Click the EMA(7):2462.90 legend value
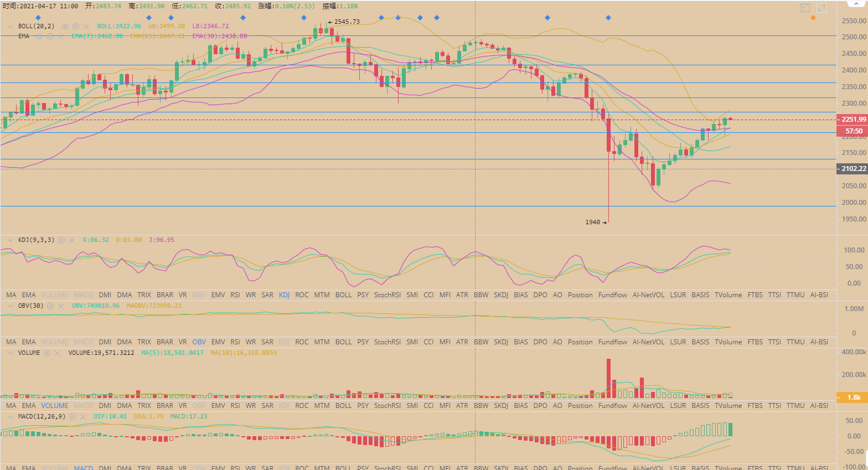 [97, 36]
